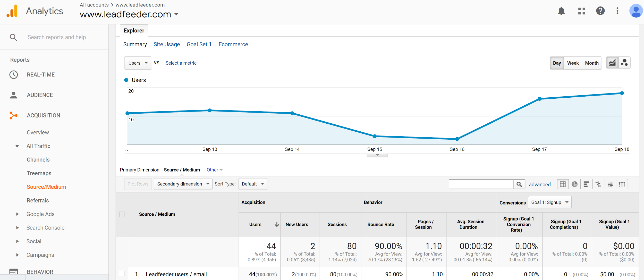The width and height of the screenshot is (644, 280).
Task: Click the Source / Medium primary dimension
Action: pyautogui.click(x=182, y=170)
